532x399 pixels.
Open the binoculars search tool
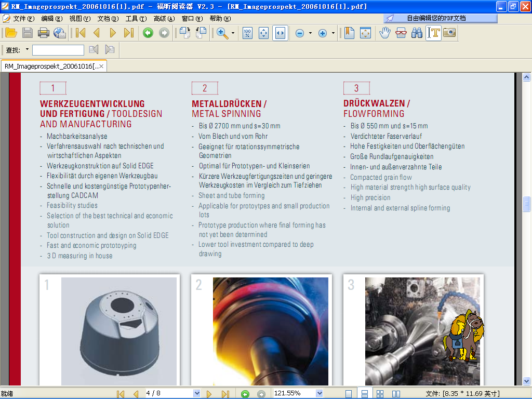click(x=417, y=33)
